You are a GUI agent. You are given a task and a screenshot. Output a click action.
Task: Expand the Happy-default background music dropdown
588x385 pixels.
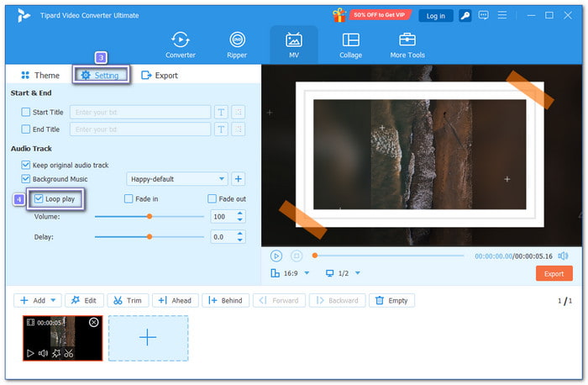[222, 179]
